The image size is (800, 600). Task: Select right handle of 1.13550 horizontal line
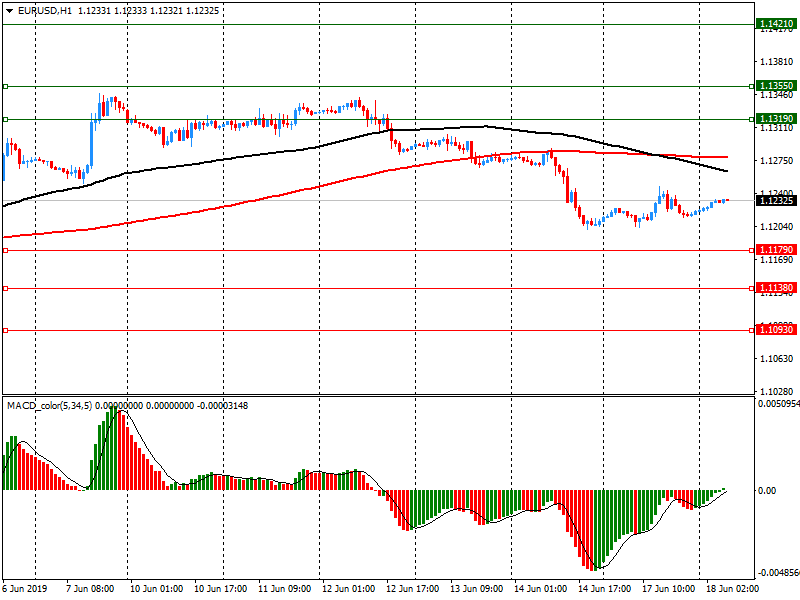click(x=752, y=87)
